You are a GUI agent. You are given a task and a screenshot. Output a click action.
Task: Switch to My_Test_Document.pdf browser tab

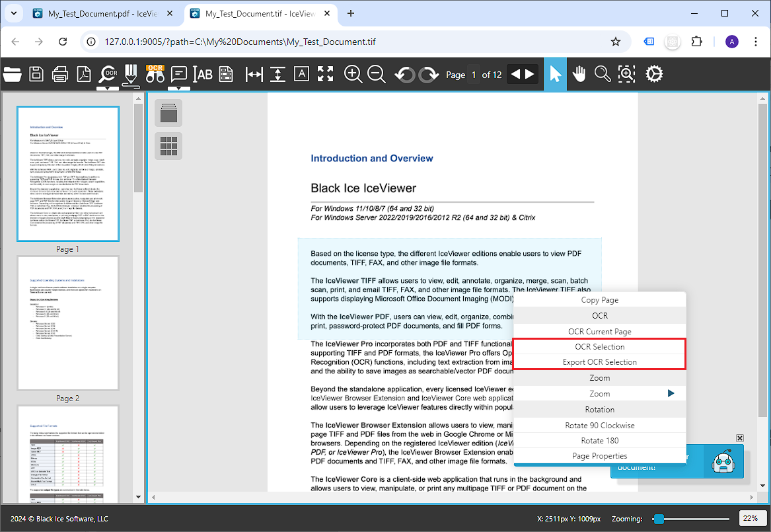[102, 14]
